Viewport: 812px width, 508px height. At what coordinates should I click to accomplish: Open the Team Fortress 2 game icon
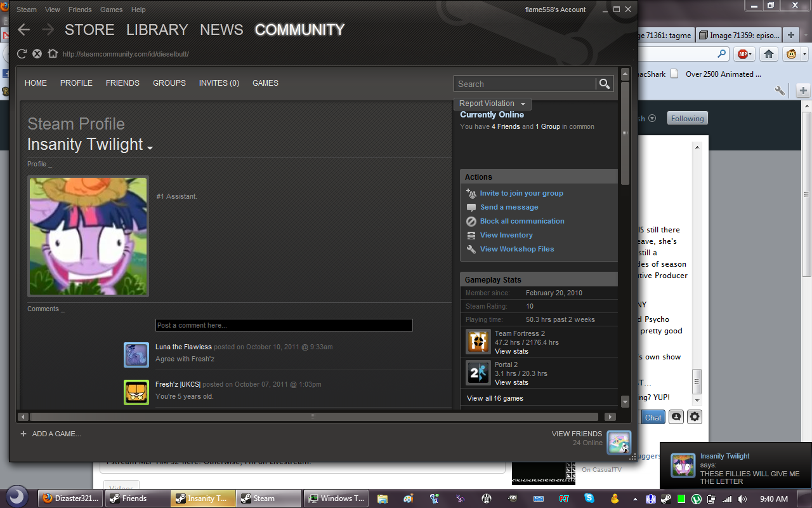pyautogui.click(x=478, y=342)
